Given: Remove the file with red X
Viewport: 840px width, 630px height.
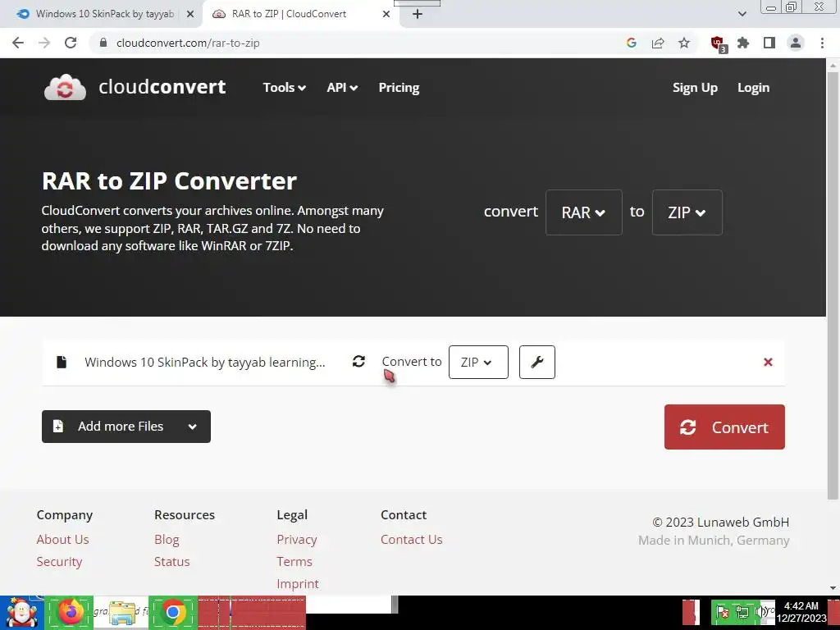Looking at the screenshot, I should (x=768, y=362).
